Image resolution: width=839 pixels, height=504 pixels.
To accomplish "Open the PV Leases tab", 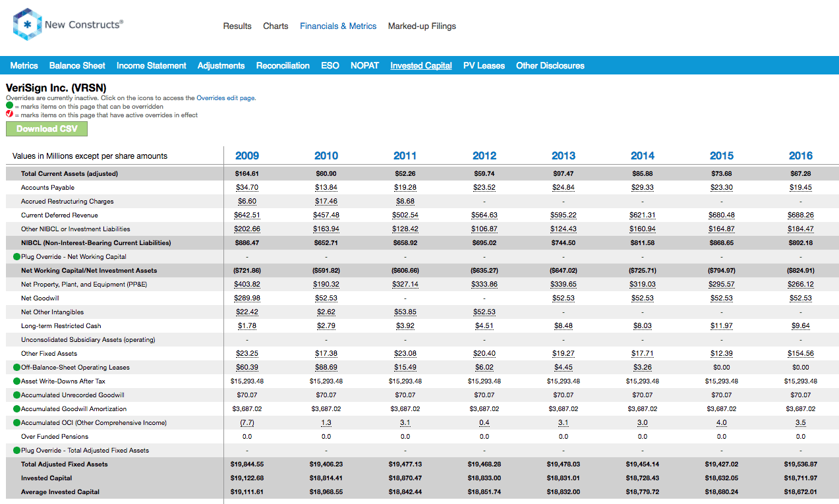I will click(484, 65).
